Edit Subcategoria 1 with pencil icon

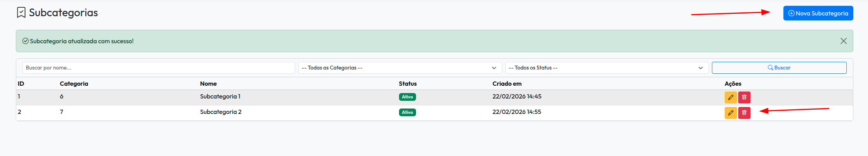[x=730, y=97]
